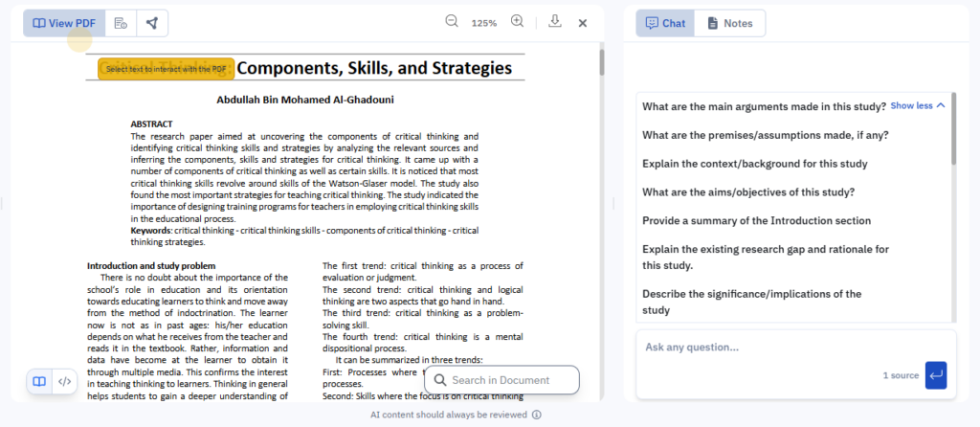This screenshot has width=980, height=427.
Task: Click the 125% zoom level indicator
Action: click(483, 23)
